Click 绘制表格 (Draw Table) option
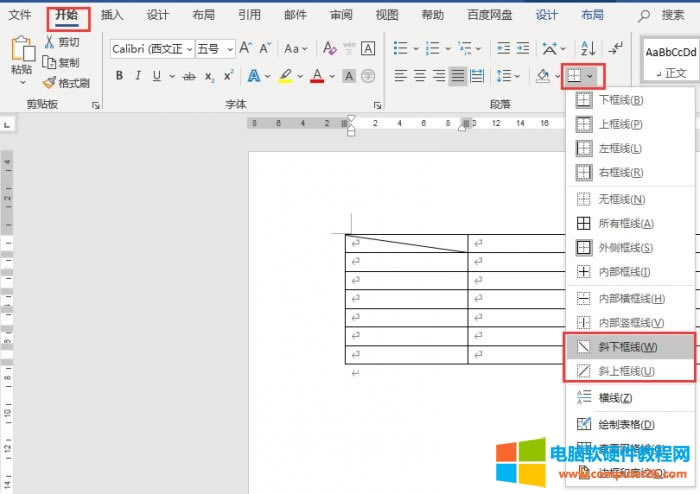 [x=627, y=425]
